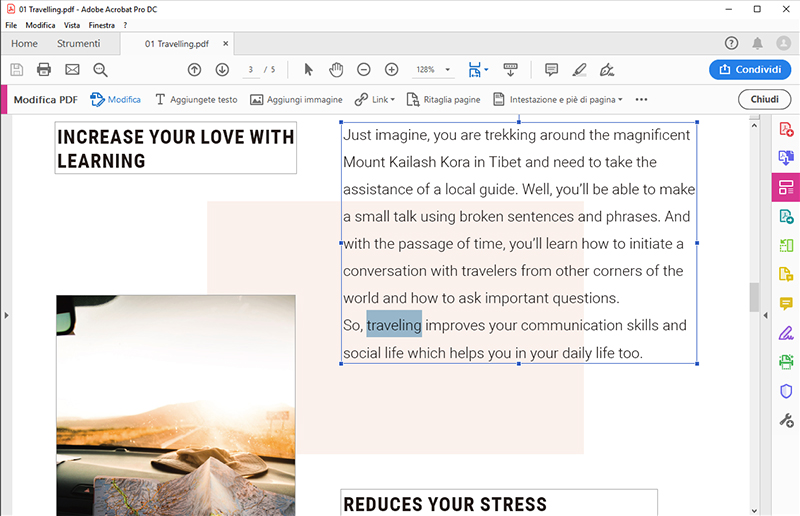Click the REDUCES YOUR STRESS heading

click(x=445, y=504)
